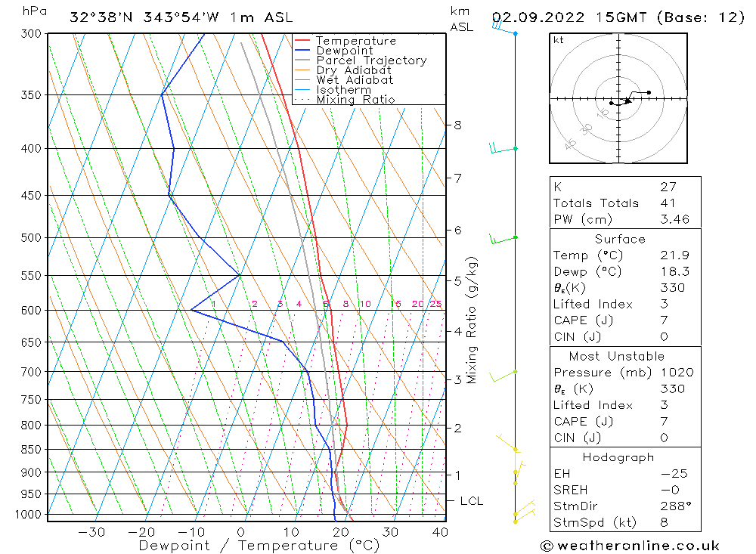Click the 8 km altitude axis label
This screenshot has width=756, height=554.
click(457, 125)
